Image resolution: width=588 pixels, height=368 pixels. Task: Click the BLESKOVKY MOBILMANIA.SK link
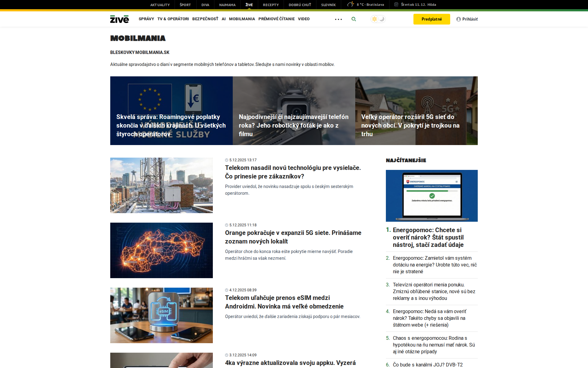point(139,52)
